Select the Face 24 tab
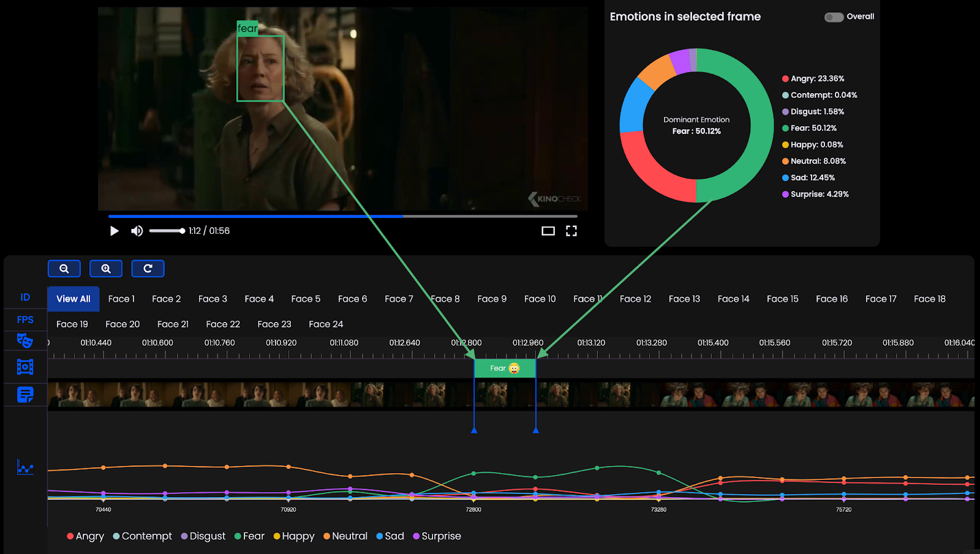Image resolution: width=980 pixels, height=554 pixels. pyautogui.click(x=326, y=324)
